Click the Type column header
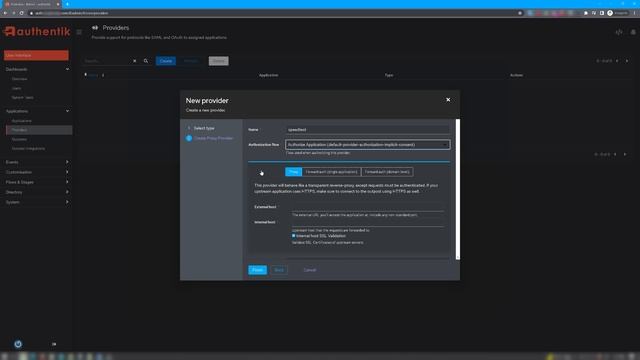Screen dimensions: 640x360 [389, 75]
